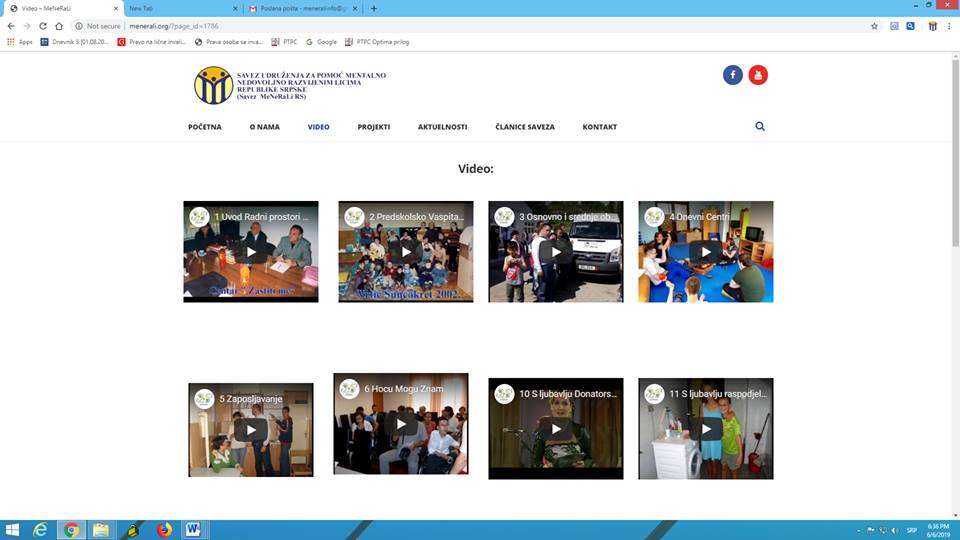Play the "1 Uvod Radni prostori" video

tap(251, 252)
